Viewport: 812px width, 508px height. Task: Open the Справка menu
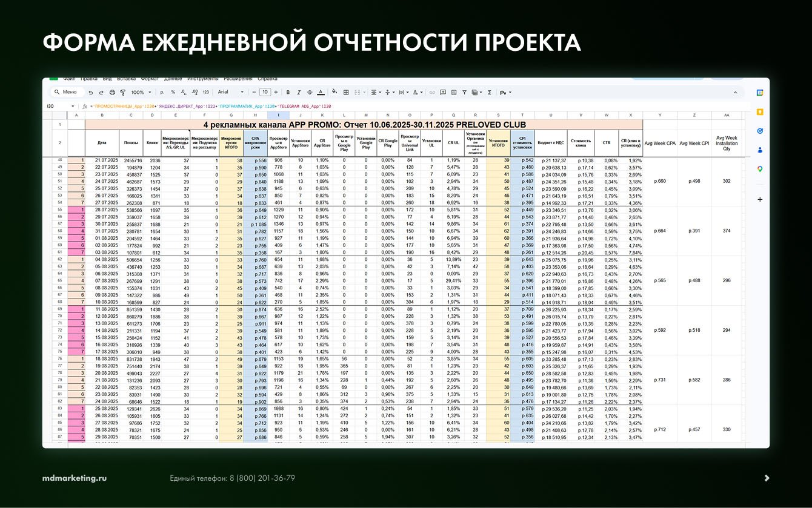(267, 79)
